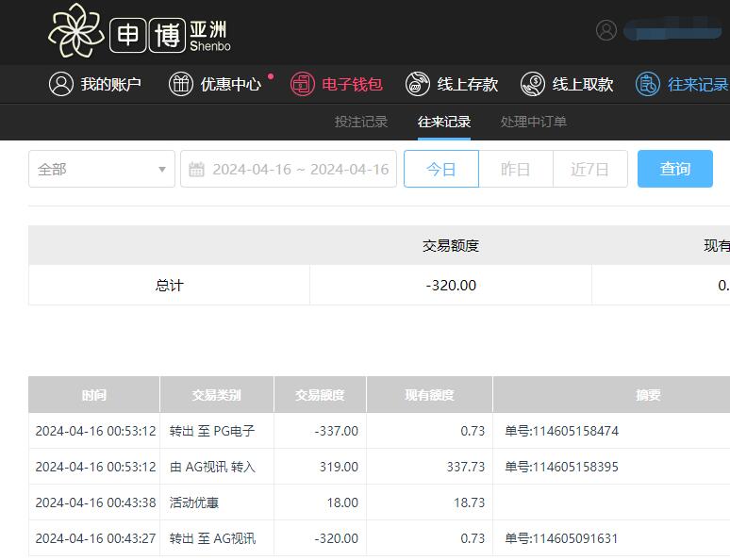Click the 往来记录 clipboard icon
Viewport: 730px width, 560px height.
pos(648,84)
